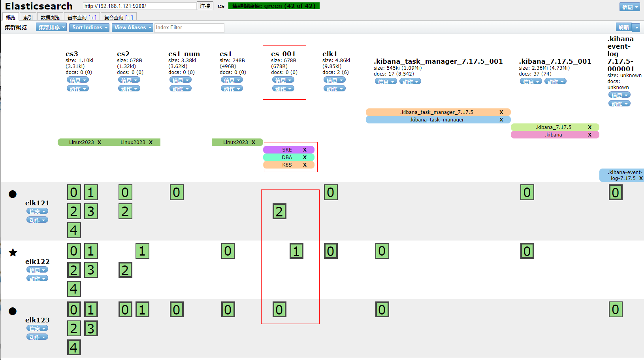The width and height of the screenshot is (644, 360).
Task: Remove the SRE alias via its X
Action: pos(305,150)
